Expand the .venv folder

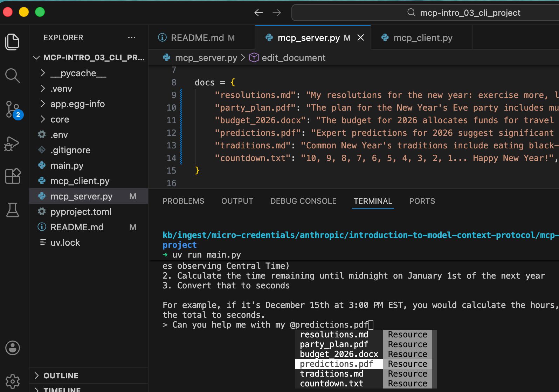click(x=43, y=88)
